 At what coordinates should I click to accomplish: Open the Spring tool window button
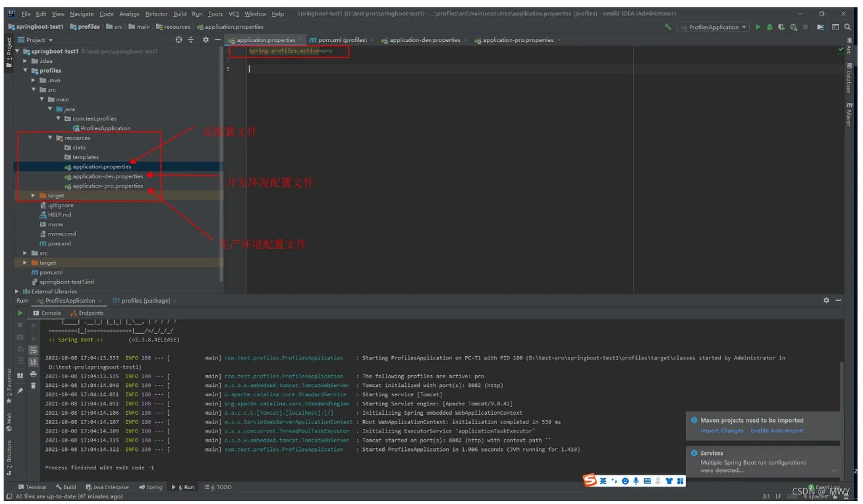point(150,487)
